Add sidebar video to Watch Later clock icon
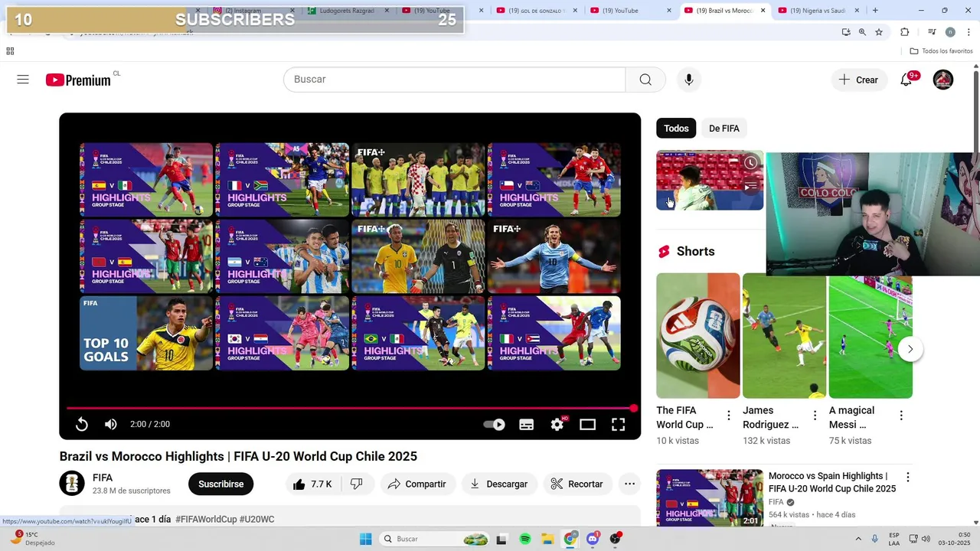980x551 pixels. (x=751, y=163)
